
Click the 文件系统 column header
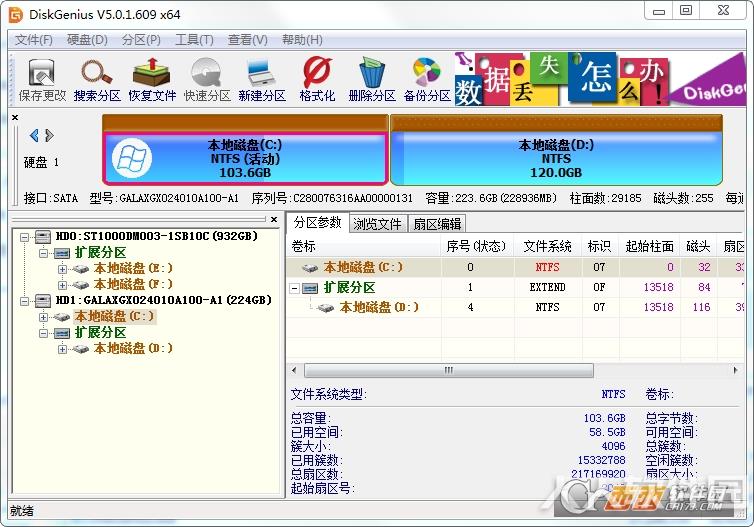pyautogui.click(x=547, y=246)
